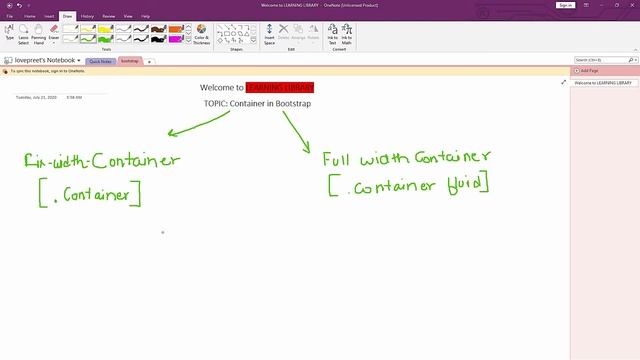Click the Sign in button
The height and width of the screenshot is (360, 640).
(565, 5)
